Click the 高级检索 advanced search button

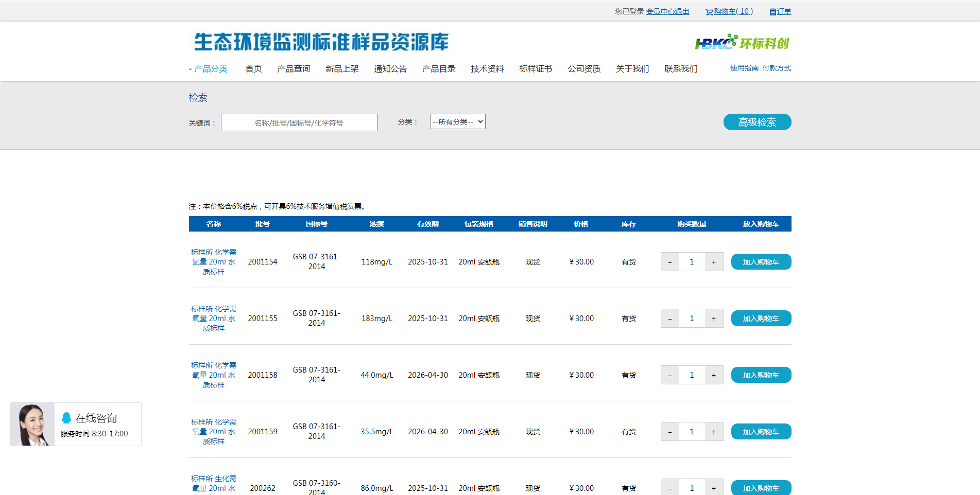click(757, 122)
